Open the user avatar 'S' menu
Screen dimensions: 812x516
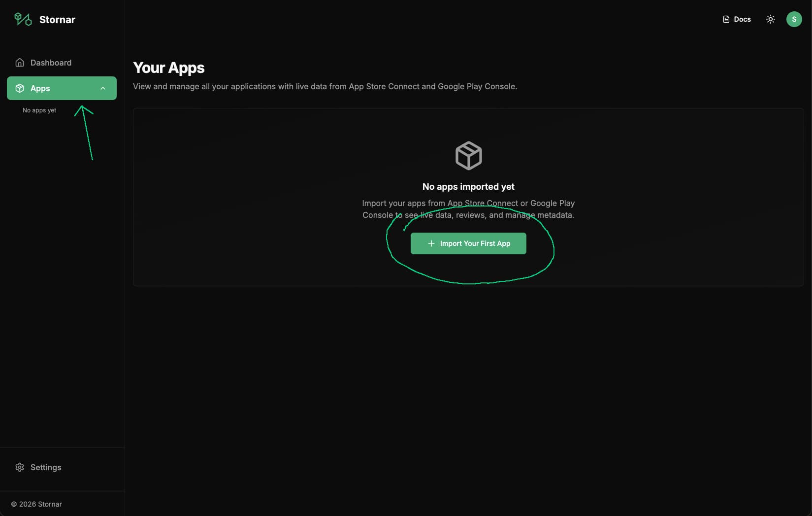[794, 19]
